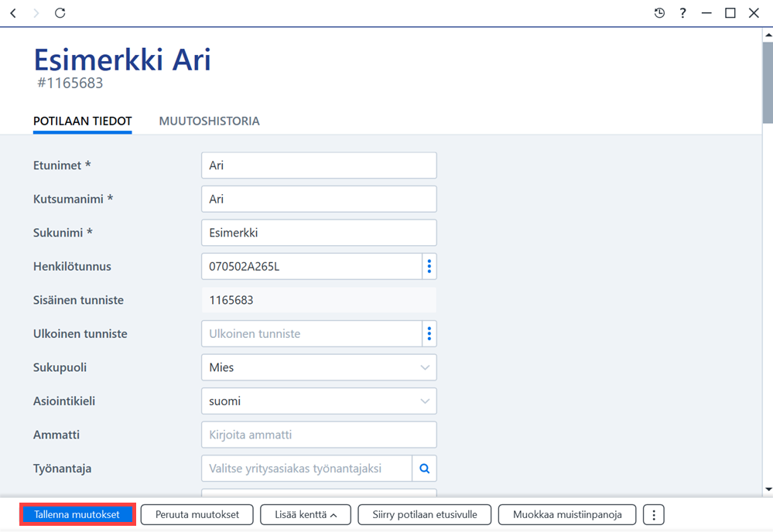Image resolution: width=773 pixels, height=532 pixels.
Task: Open the bottom bar more-actions kebab button
Action: [x=654, y=515]
